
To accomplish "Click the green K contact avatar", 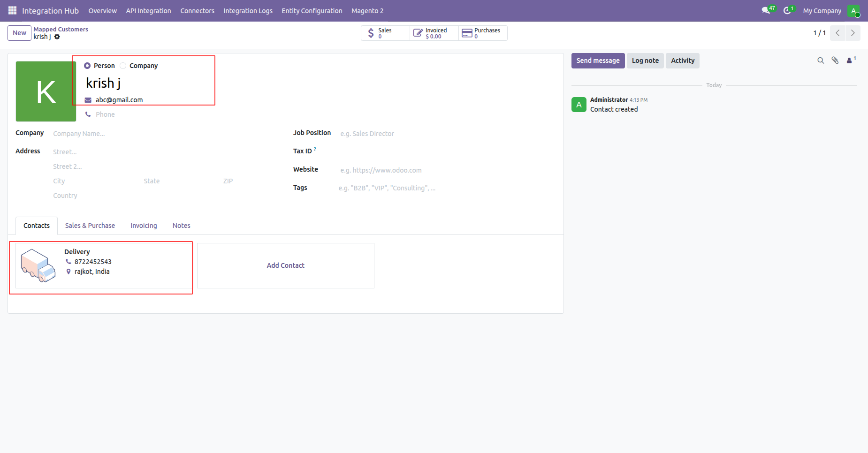I will click(x=46, y=91).
